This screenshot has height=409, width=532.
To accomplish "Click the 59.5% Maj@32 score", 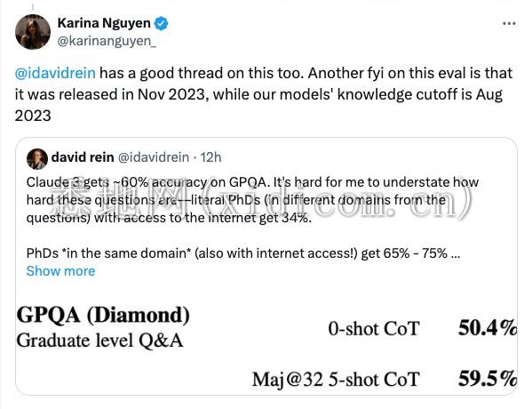I will (488, 379).
